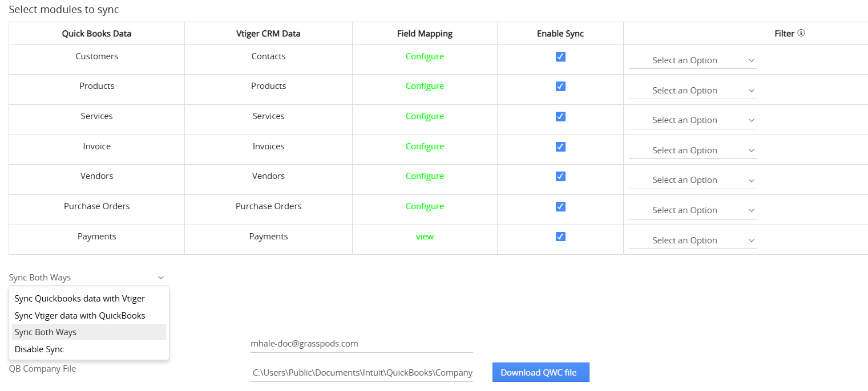Open the Purchase Orders filter dropdown
Viewport: 868px width, 391px height.
pyautogui.click(x=693, y=210)
